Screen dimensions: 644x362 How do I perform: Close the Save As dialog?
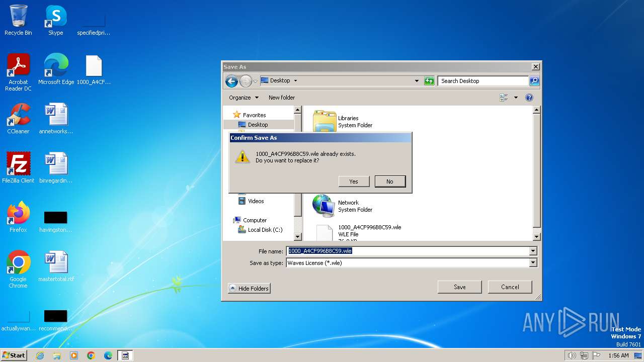tap(536, 66)
